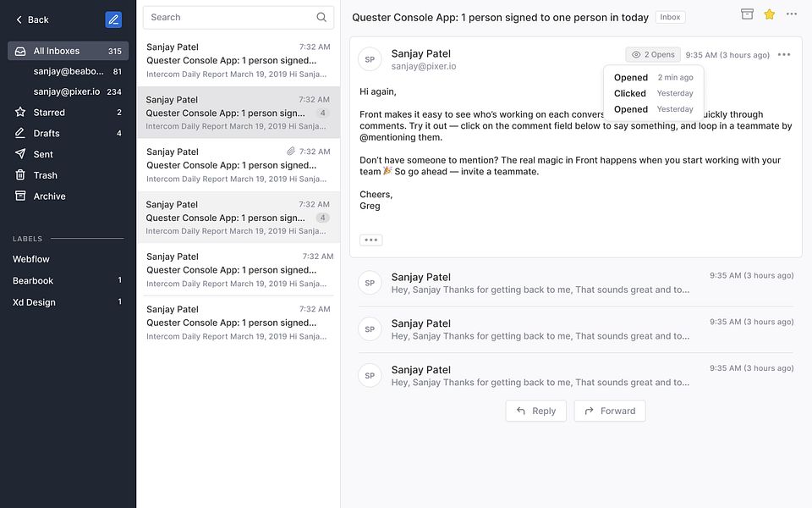812x508 pixels.
Task: Open the Sent folder
Action: [43, 154]
